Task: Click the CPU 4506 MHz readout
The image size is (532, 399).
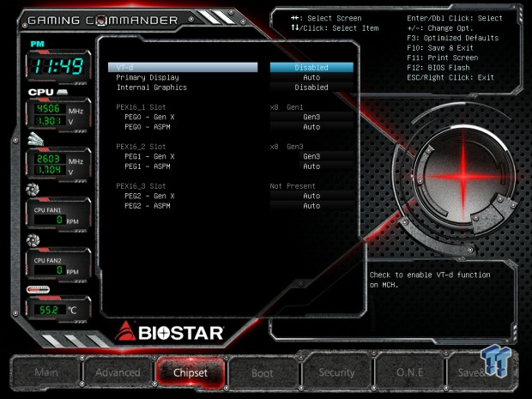Action: tap(50, 109)
